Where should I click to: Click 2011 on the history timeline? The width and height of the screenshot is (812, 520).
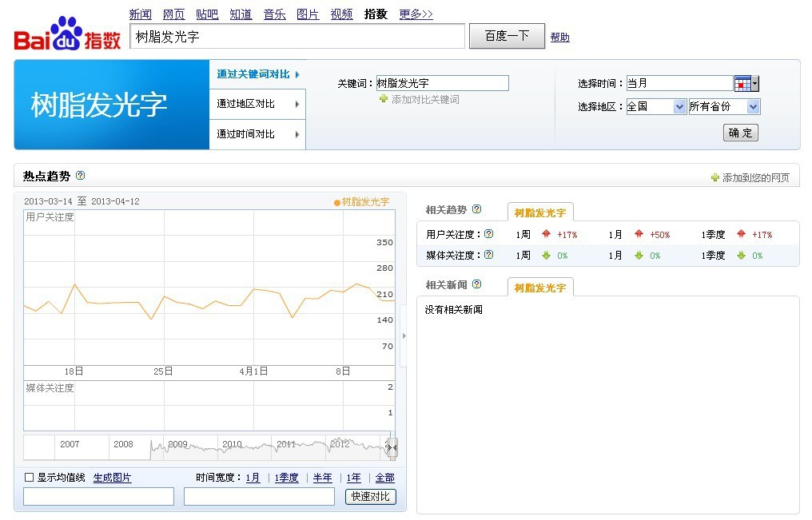(x=286, y=444)
